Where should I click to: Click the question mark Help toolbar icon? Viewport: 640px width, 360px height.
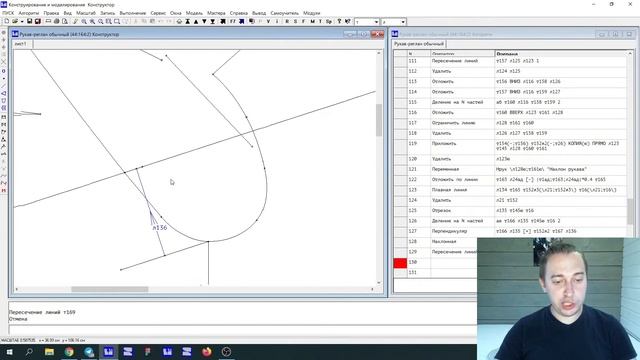coord(339,21)
